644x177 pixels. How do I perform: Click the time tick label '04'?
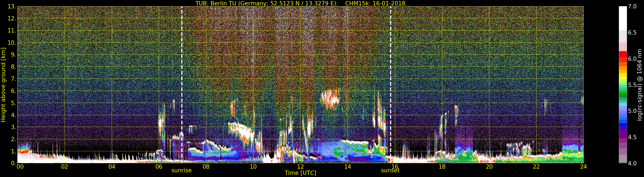[x=112, y=166]
